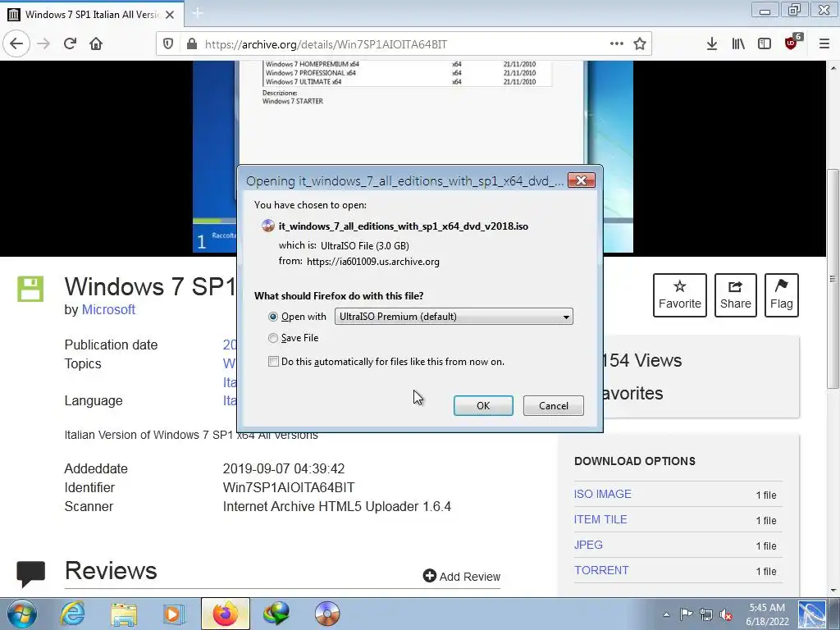Add the item to Favorites
840x630 pixels.
click(x=680, y=295)
